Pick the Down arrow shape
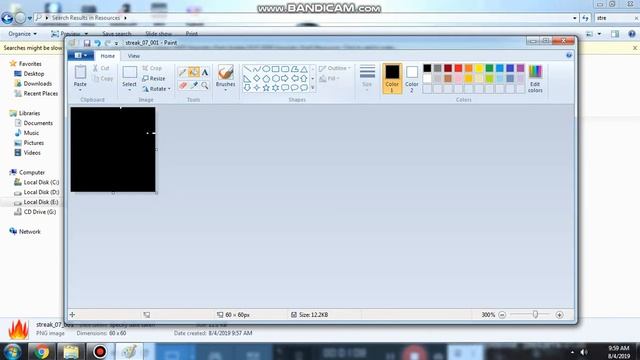The width and height of the screenshot is (640, 360). pyautogui.click(x=247, y=88)
